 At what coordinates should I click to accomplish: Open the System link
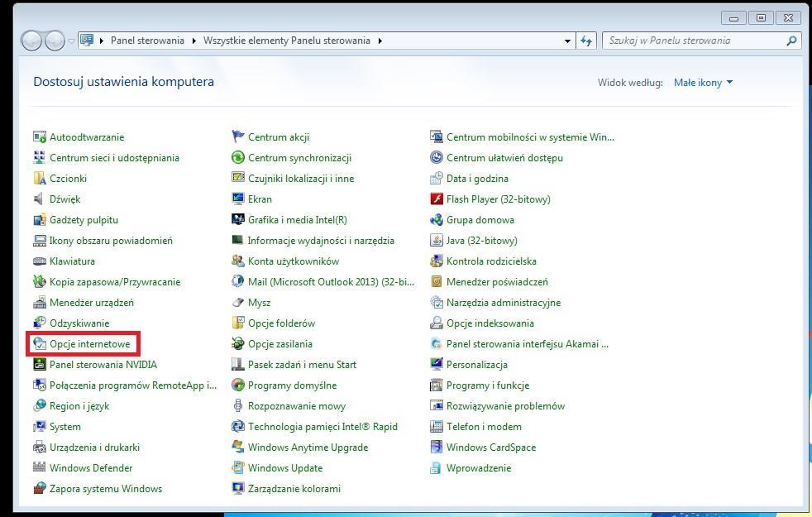(65, 427)
